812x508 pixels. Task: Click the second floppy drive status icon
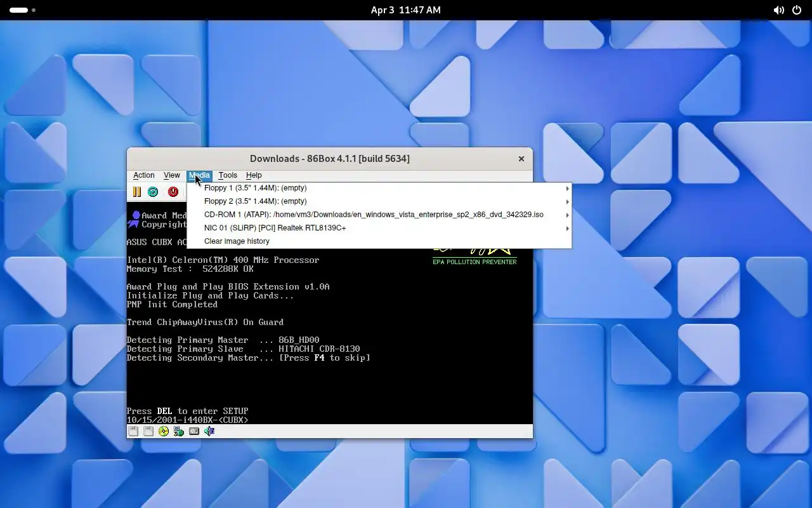tap(148, 431)
